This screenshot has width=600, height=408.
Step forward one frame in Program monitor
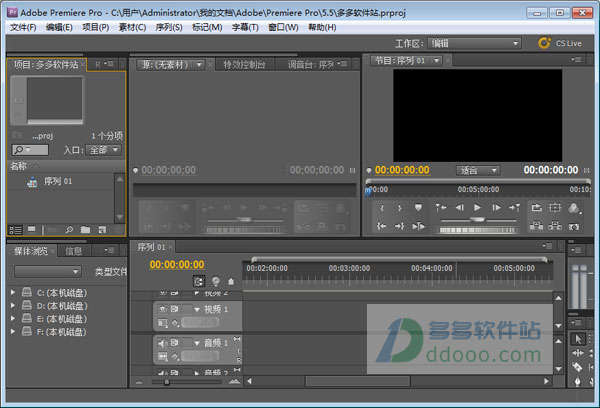pyautogui.click(x=496, y=208)
